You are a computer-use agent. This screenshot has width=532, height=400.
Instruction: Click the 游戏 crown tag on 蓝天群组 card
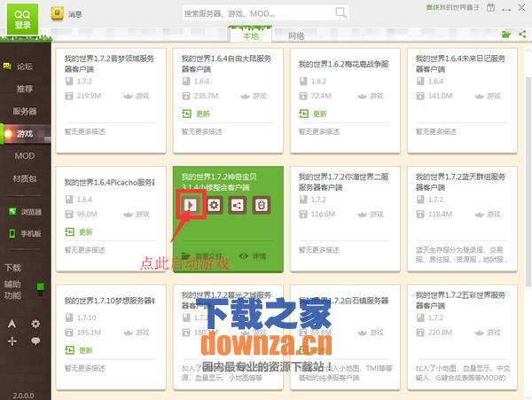pos(488,214)
